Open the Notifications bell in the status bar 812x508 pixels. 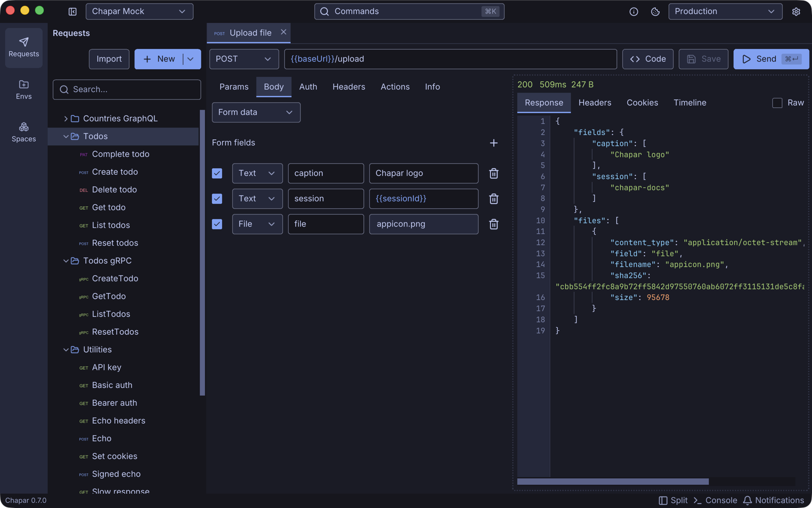[773, 500]
